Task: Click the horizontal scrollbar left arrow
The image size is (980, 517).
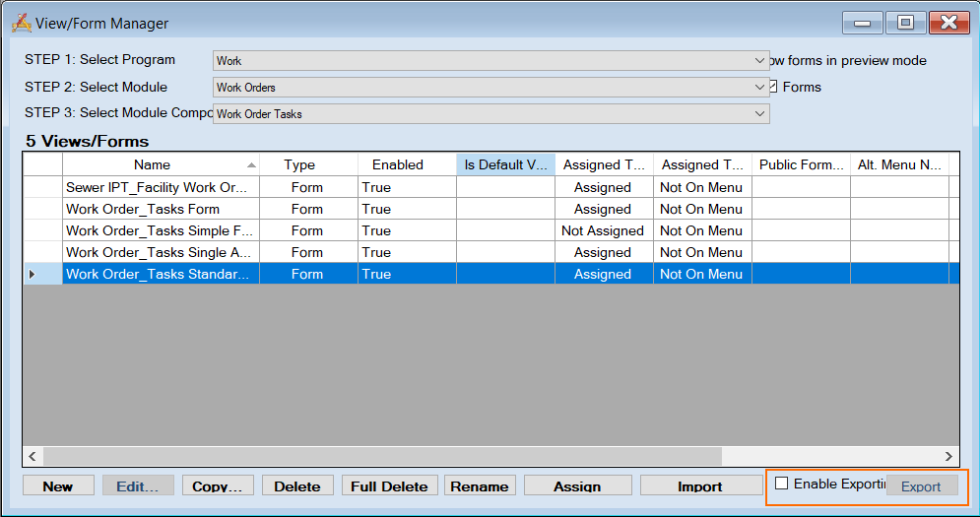Action: [x=33, y=456]
